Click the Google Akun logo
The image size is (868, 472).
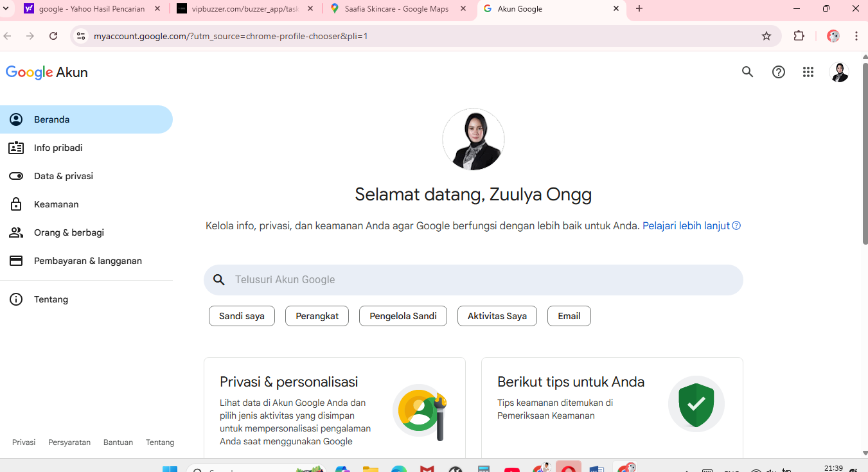[47, 72]
